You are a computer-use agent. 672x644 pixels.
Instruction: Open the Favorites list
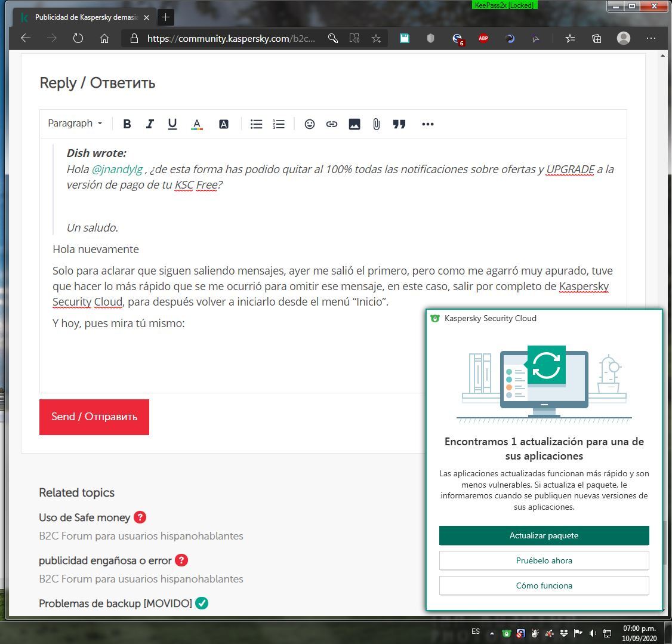click(x=570, y=39)
